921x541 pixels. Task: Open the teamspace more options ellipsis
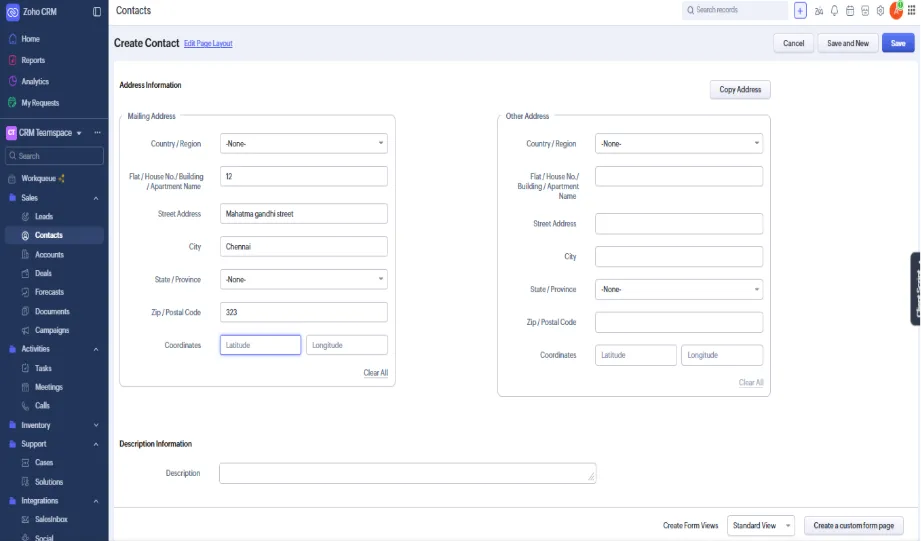[x=98, y=133]
